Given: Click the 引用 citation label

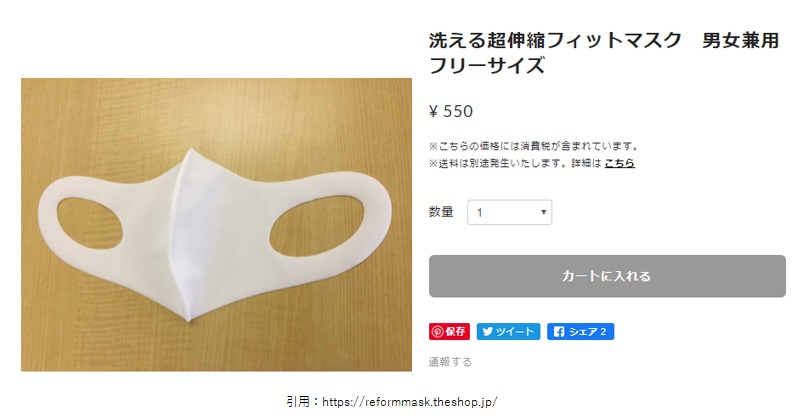Looking at the screenshot, I should (x=298, y=402).
